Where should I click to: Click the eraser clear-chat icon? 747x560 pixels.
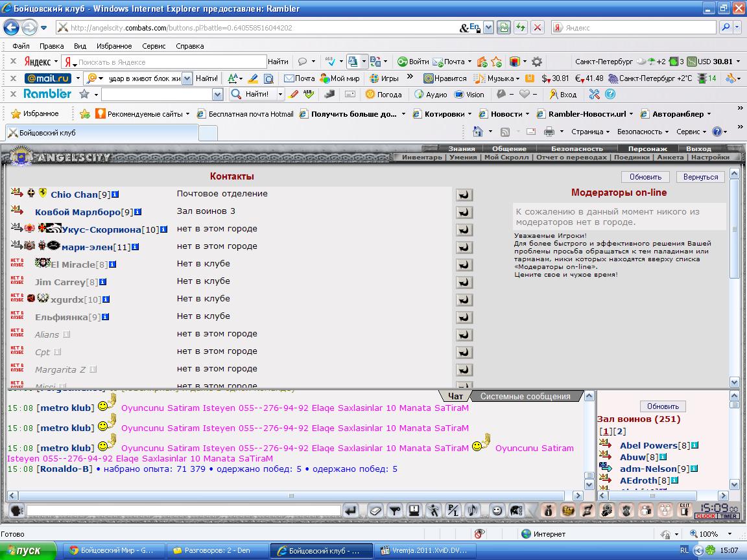click(x=375, y=511)
